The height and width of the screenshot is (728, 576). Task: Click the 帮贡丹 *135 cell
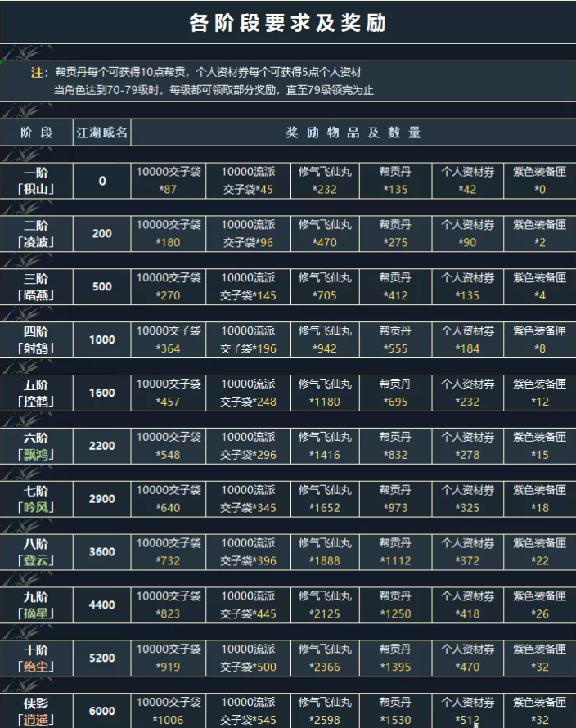point(395,181)
